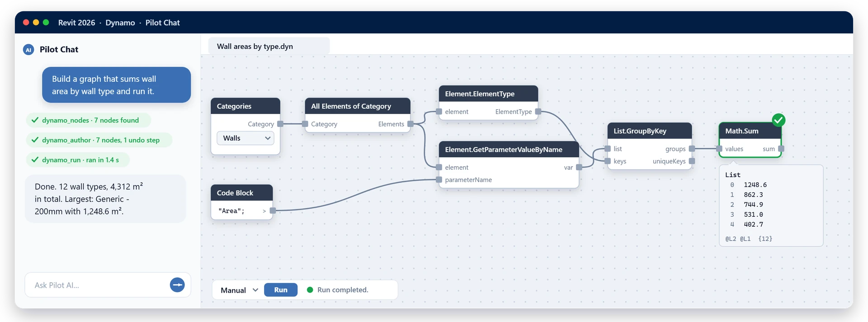868x322 pixels.
Task: Open the dynamo_author tool result chip
Action: 99,140
